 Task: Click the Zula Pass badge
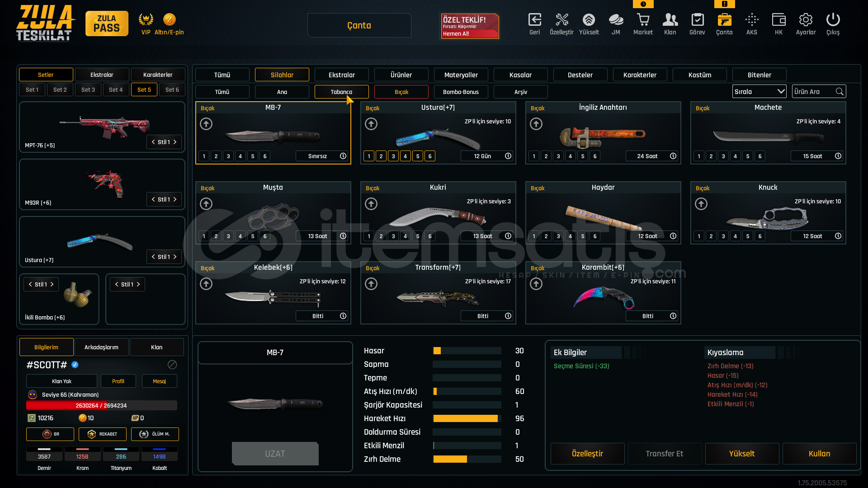tap(107, 23)
